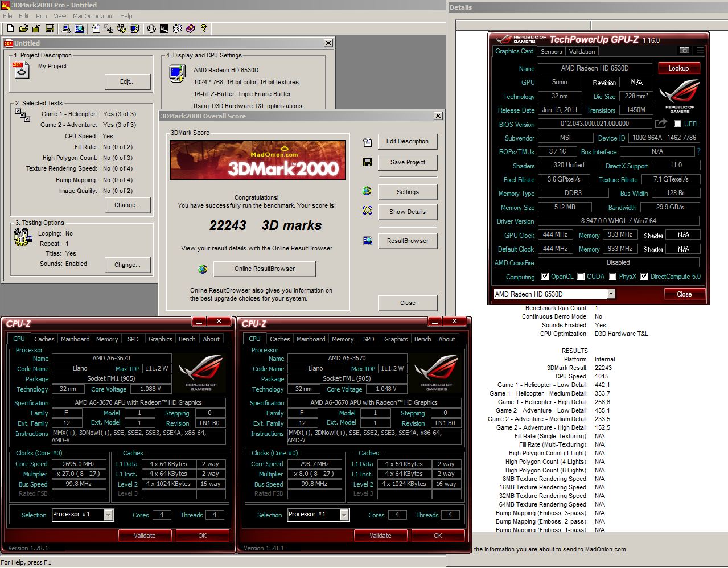This screenshot has width=728, height=568.
Task: Uncheck the OpenCL checkbox
Action: [545, 277]
